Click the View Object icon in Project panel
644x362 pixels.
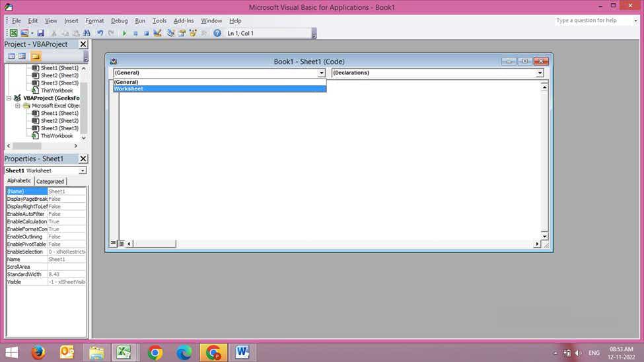coord(22,56)
